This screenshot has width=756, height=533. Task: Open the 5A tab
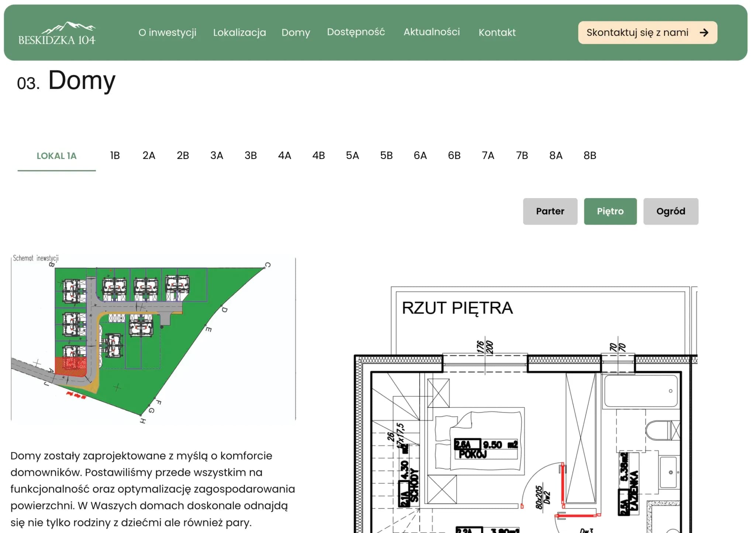click(353, 156)
